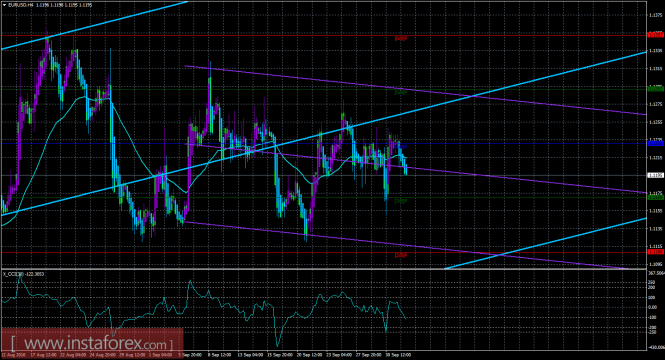Viewport: 665px width, 360px height.
Task: Click the 30 Sep 12:00 time axis label
Action: (x=398, y=354)
